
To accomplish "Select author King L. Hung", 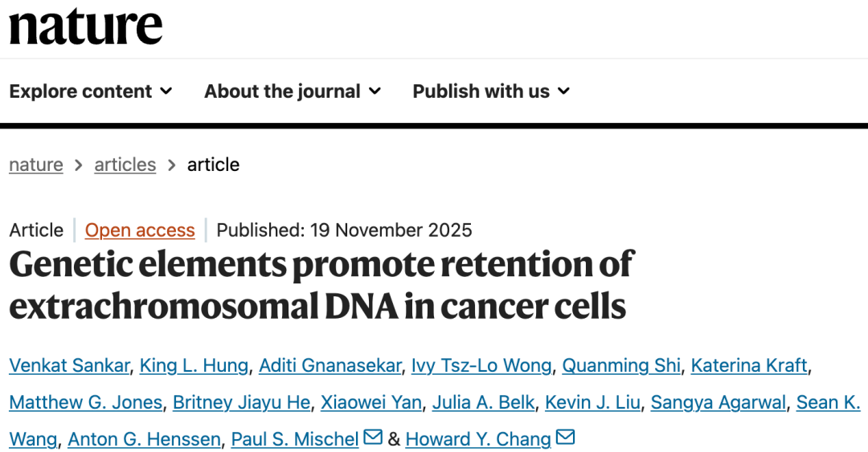I will coord(194,366).
